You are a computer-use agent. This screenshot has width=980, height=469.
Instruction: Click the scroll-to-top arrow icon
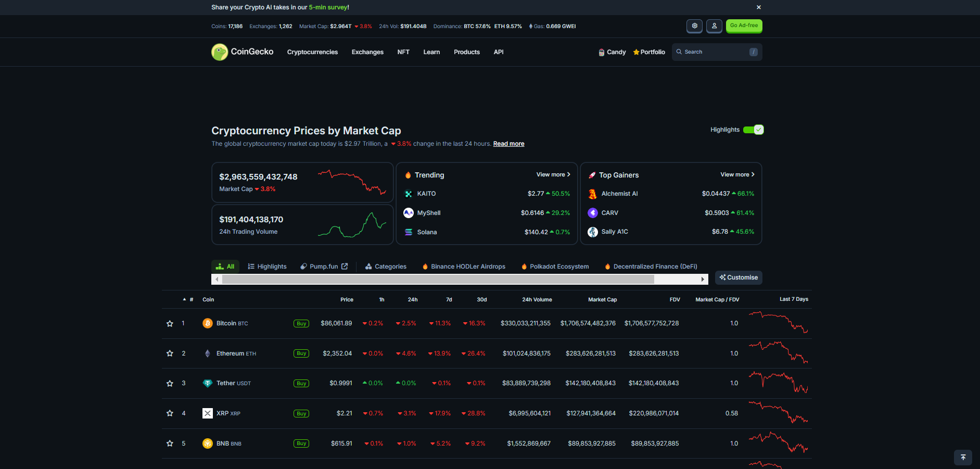[963, 458]
